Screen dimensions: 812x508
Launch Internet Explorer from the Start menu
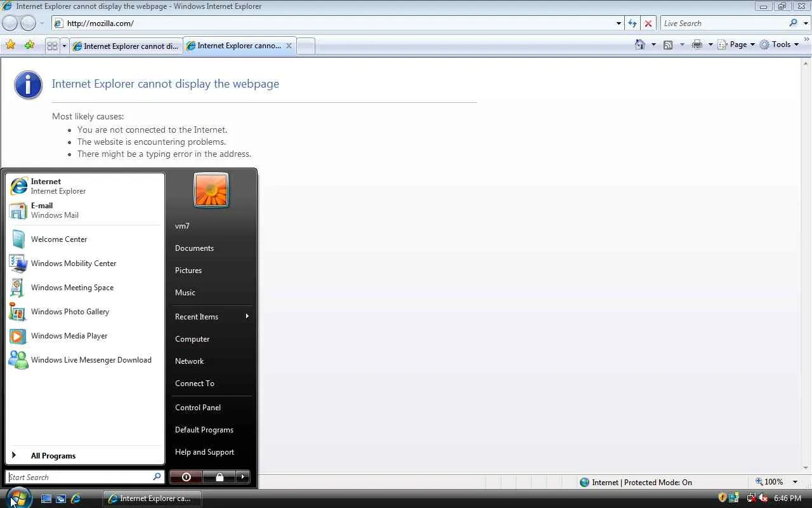tap(84, 186)
